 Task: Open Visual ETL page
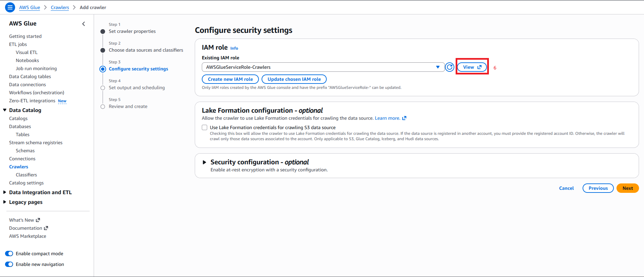(x=27, y=52)
